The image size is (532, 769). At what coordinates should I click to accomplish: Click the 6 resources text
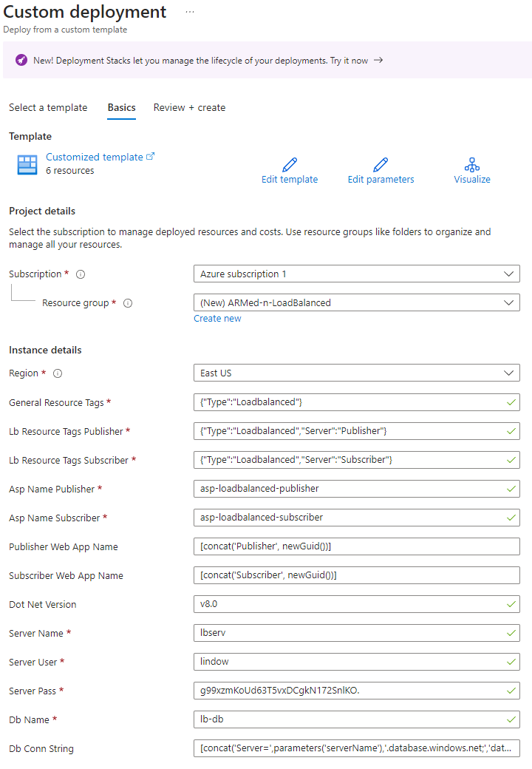click(x=70, y=171)
